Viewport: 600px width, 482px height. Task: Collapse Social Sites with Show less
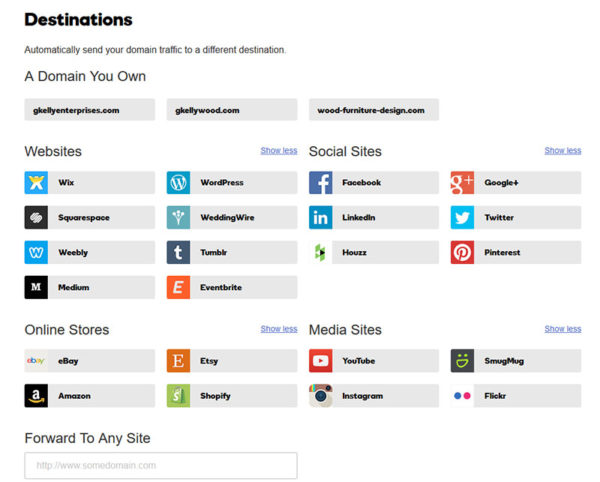coord(562,151)
